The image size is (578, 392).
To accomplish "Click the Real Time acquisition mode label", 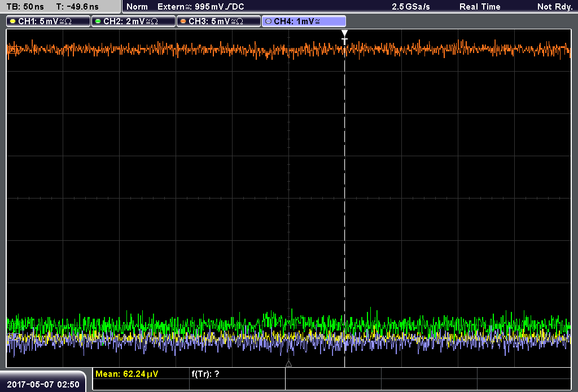I will coord(480,7).
